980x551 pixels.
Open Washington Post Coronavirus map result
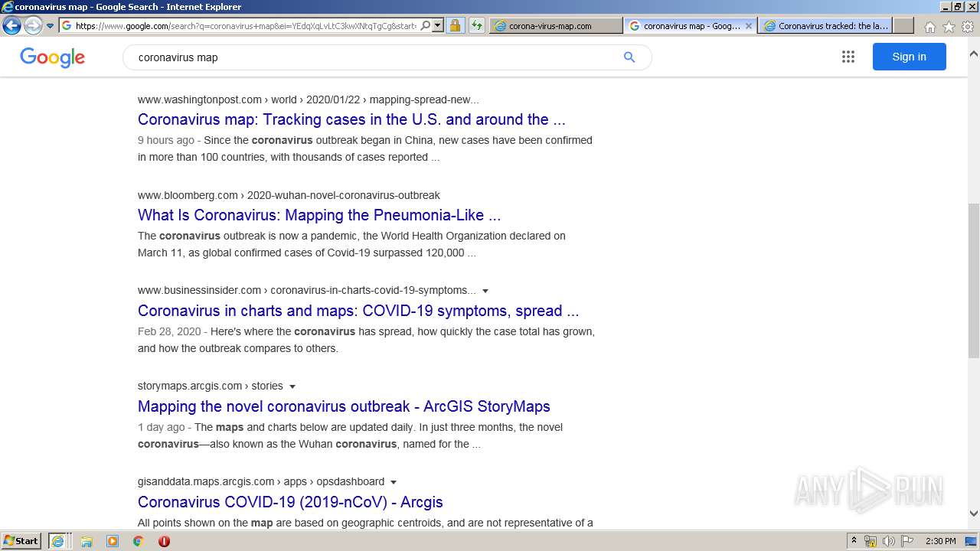pyautogui.click(x=351, y=119)
